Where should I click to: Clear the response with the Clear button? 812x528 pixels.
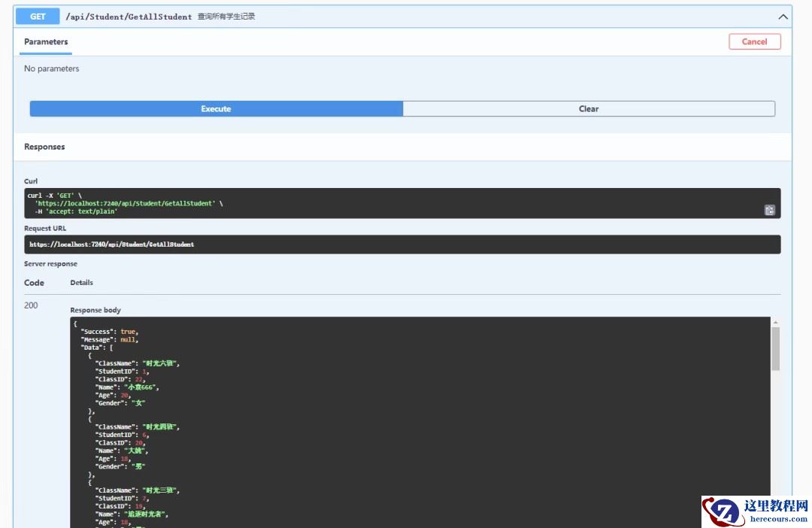coord(589,109)
